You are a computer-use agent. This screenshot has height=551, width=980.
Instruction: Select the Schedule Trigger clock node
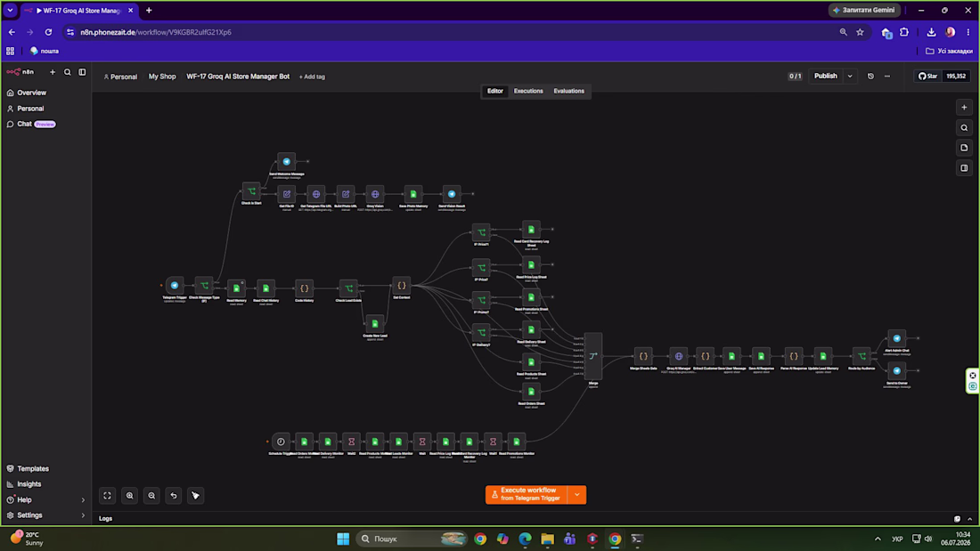point(281,442)
